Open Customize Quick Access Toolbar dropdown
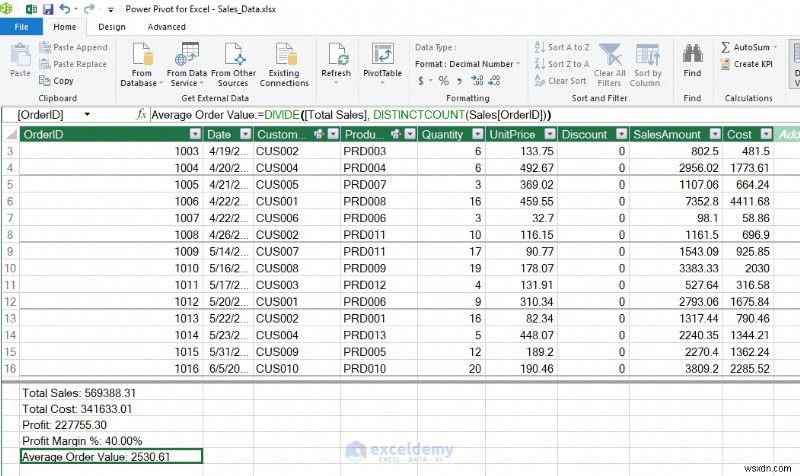 [110, 9]
